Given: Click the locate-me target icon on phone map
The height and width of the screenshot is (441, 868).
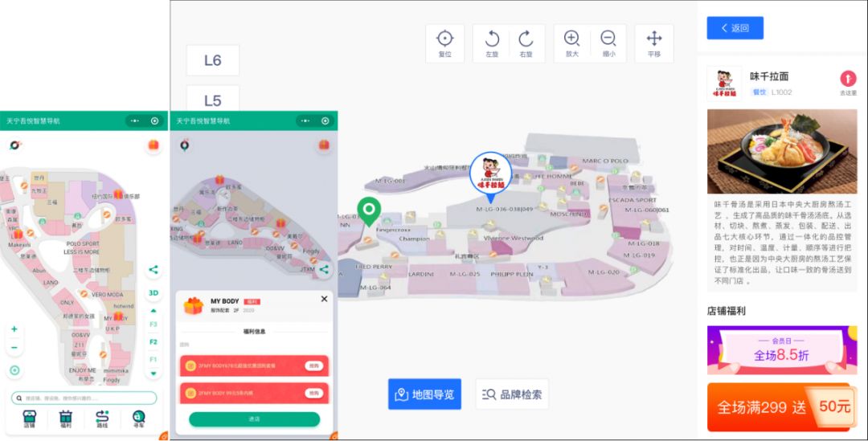Looking at the screenshot, I should (15, 371).
